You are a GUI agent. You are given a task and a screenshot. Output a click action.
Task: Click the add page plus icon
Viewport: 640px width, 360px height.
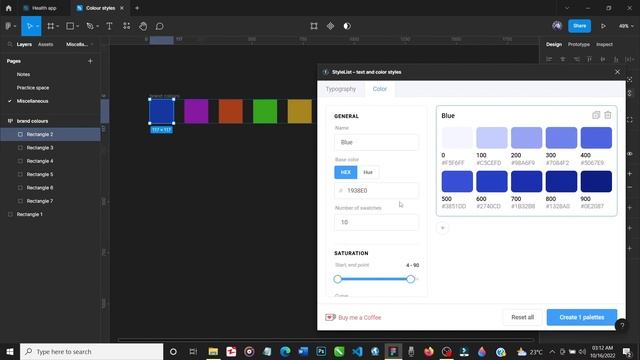(90, 61)
